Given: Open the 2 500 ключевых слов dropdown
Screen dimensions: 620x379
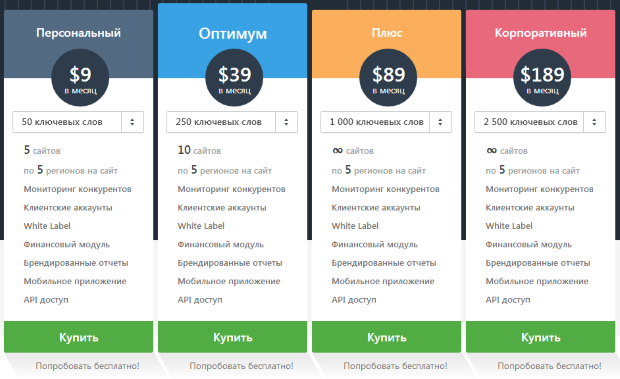Looking at the screenshot, I should pyautogui.click(x=540, y=122).
